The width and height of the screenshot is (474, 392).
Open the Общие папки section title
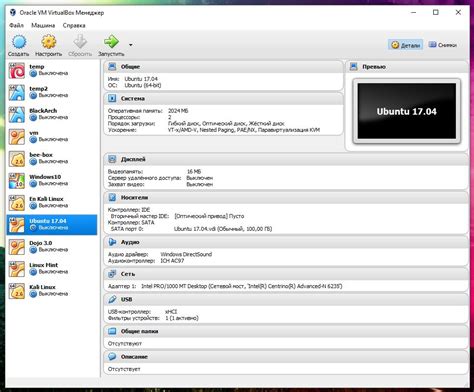[x=139, y=331]
